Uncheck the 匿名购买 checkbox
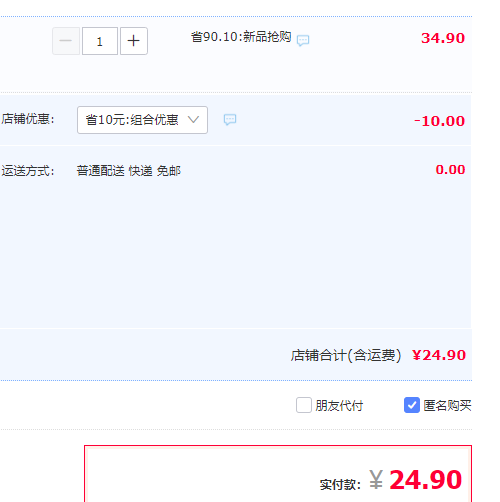Screen dimensions: 500x502 pyautogui.click(x=412, y=405)
